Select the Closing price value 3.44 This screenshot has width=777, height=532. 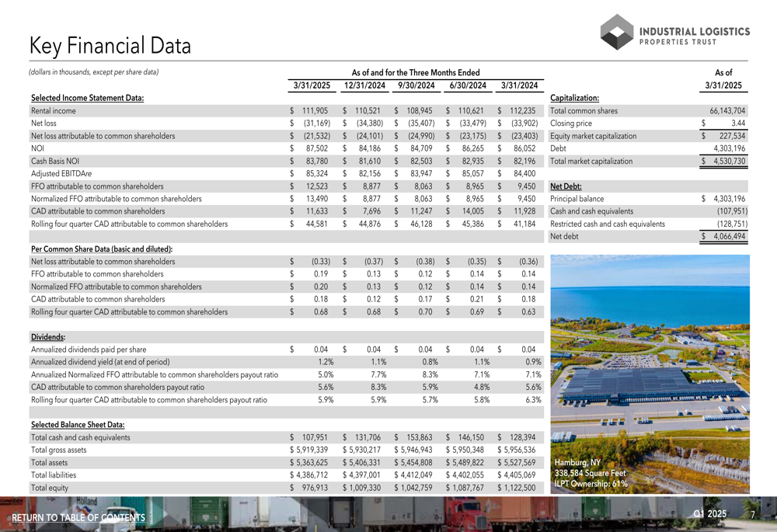tap(738, 123)
